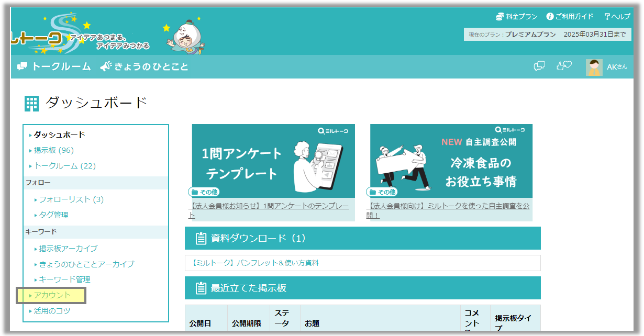644x336 pixels.
Task: Click the 掲示板タイプ column header
Action: (x=513, y=323)
